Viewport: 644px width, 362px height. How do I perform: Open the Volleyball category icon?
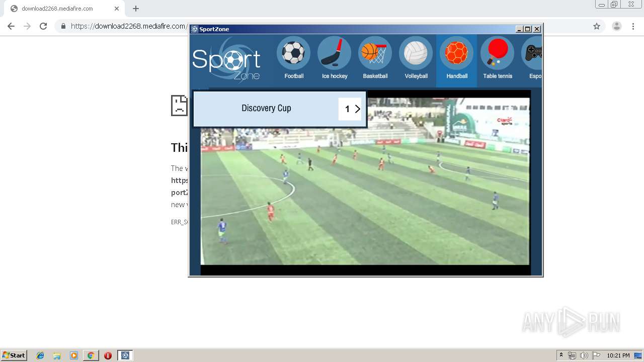(416, 53)
